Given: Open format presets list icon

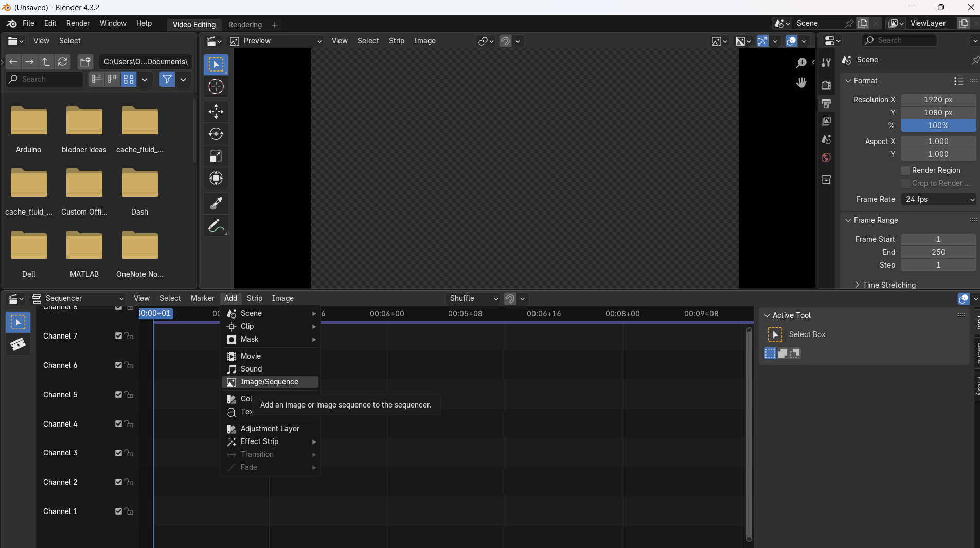Looking at the screenshot, I should click(958, 81).
